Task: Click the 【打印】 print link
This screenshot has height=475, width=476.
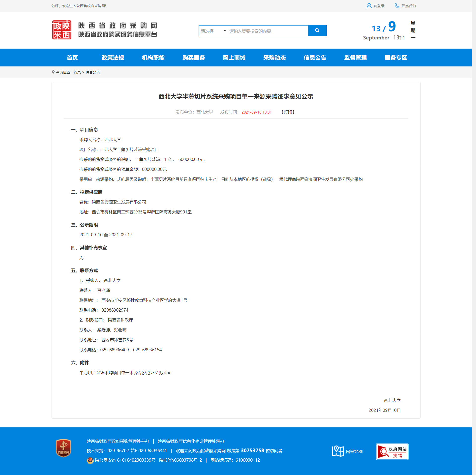Action: (x=288, y=112)
